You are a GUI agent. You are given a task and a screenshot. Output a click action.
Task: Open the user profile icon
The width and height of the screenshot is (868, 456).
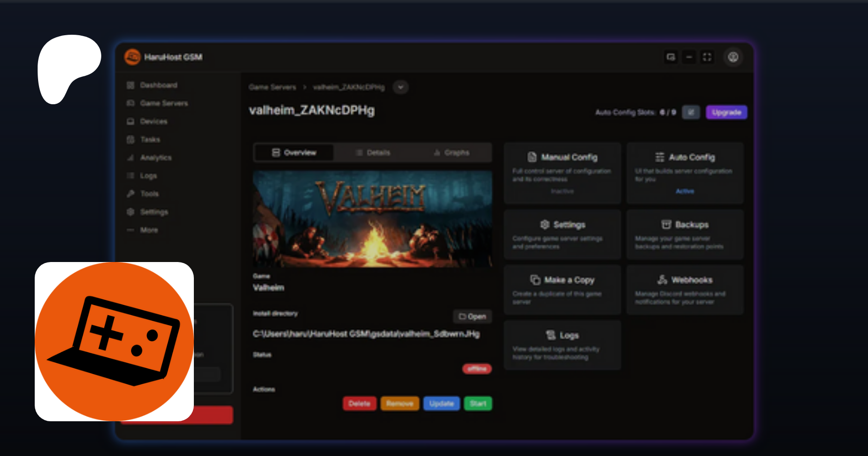(x=733, y=57)
